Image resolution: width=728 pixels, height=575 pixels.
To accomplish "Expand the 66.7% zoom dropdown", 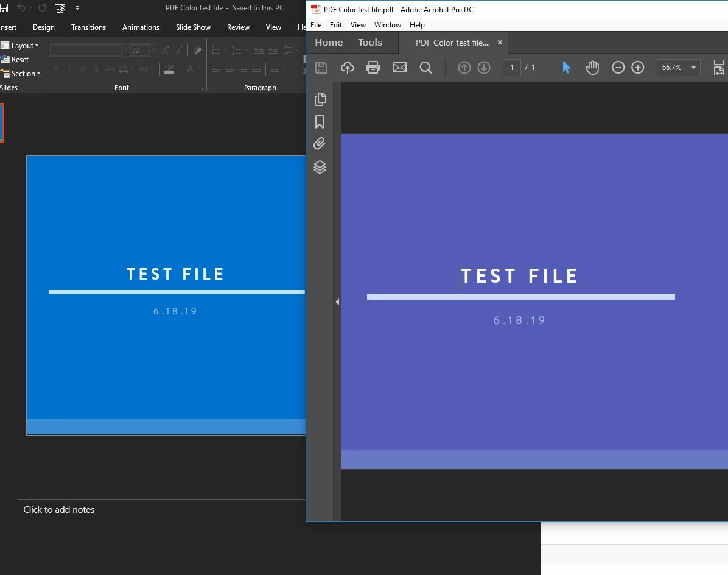I will (x=693, y=68).
